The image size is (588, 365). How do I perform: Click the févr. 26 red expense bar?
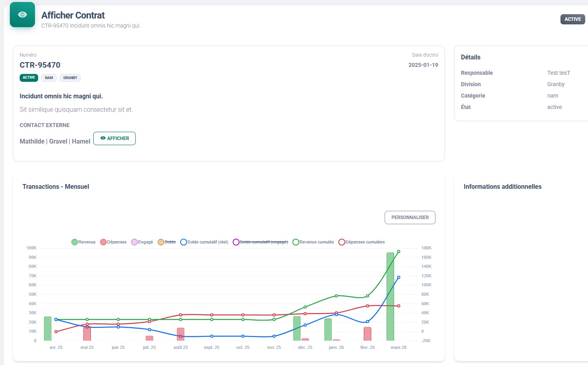pos(367,334)
